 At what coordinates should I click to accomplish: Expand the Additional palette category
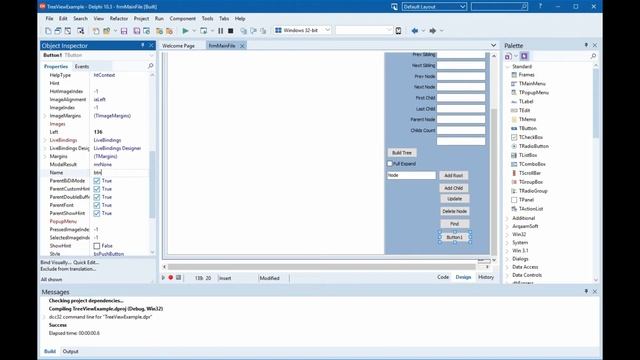click(507, 218)
